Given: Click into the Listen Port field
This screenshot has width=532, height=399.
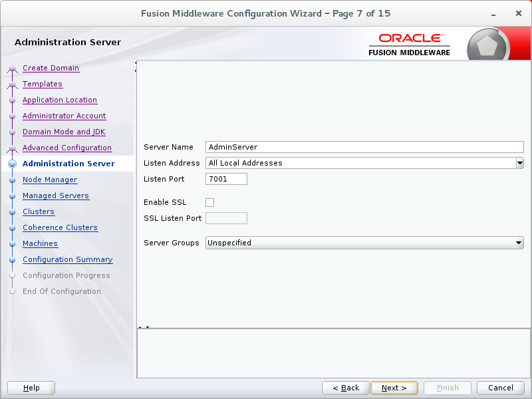Looking at the screenshot, I should (226, 179).
